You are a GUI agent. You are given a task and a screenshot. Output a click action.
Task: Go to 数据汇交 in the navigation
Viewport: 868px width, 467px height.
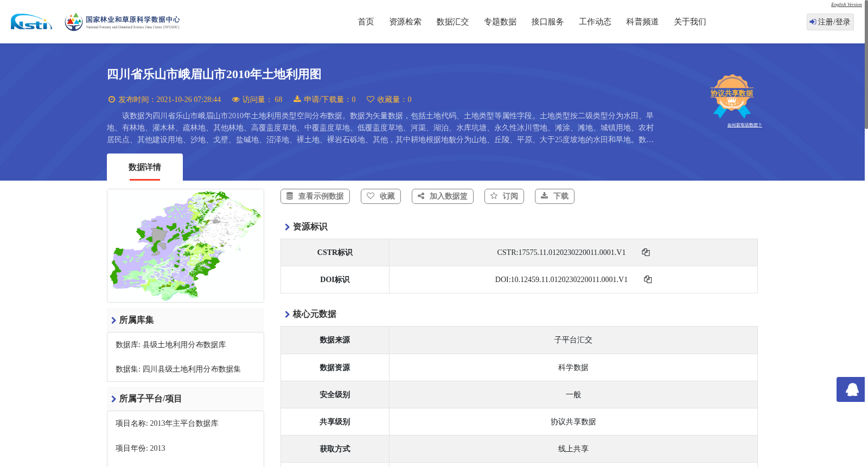pos(452,22)
